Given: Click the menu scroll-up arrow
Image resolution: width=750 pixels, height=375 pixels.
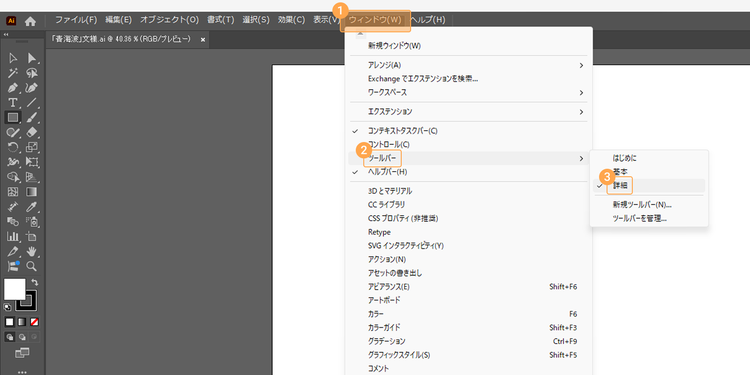Looking at the screenshot, I should 360,34.
